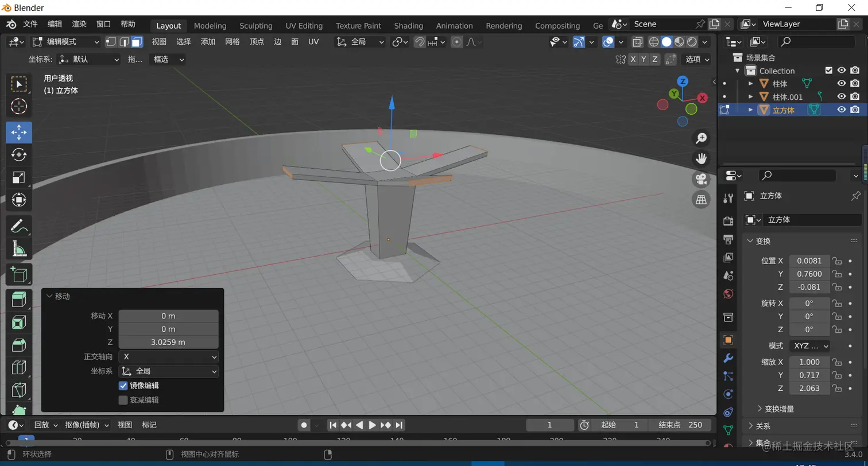Toggle proportional editing button
Viewport: 868px width, 466px height.
click(x=457, y=42)
